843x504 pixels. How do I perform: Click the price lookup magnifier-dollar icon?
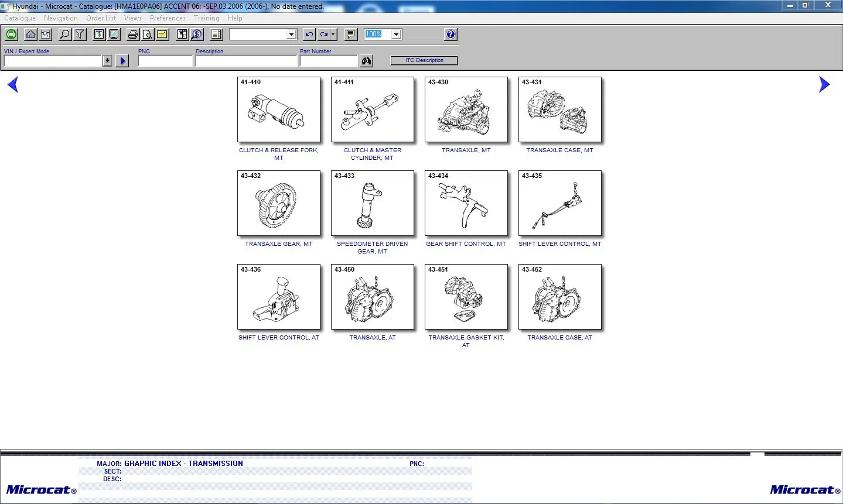pyautogui.click(x=197, y=35)
